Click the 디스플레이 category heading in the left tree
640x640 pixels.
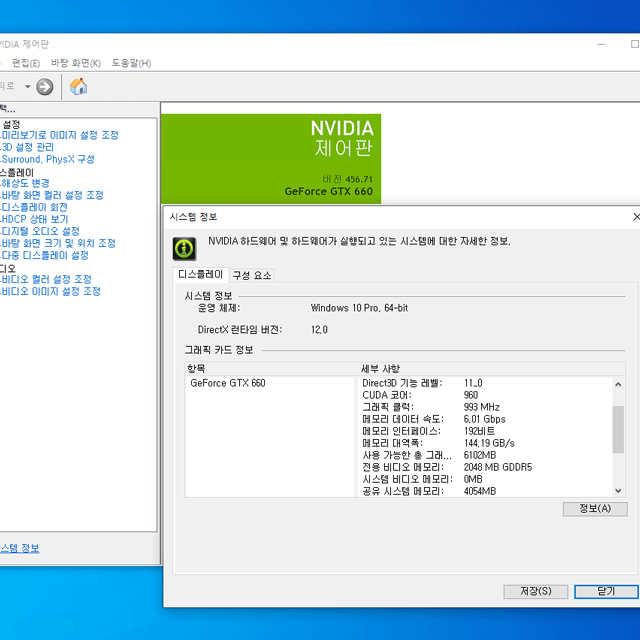(17, 172)
